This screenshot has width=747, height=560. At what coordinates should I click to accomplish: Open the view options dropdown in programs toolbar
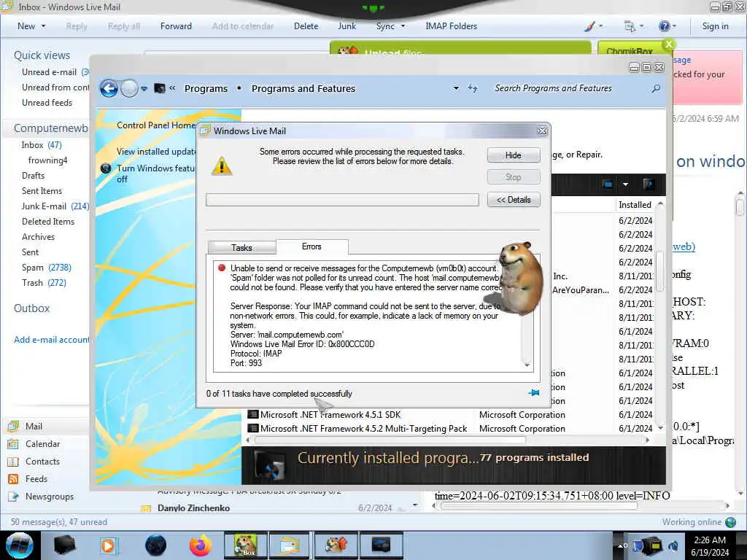point(625,184)
